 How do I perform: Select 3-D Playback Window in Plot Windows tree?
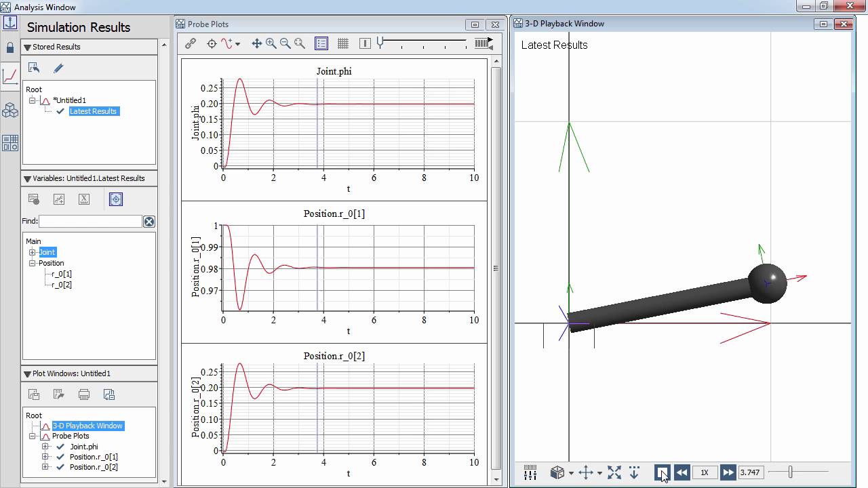(x=87, y=426)
